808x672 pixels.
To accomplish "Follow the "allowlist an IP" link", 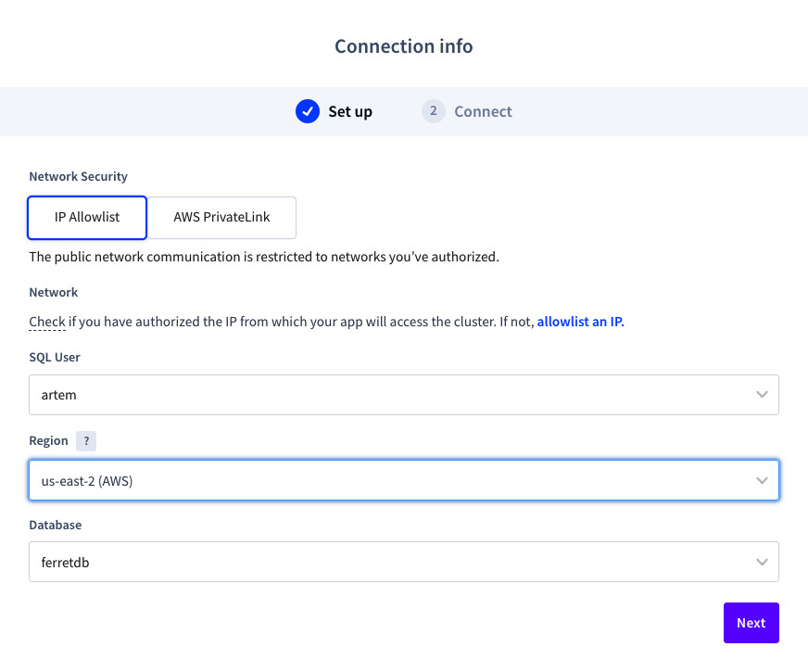I will 580,322.
